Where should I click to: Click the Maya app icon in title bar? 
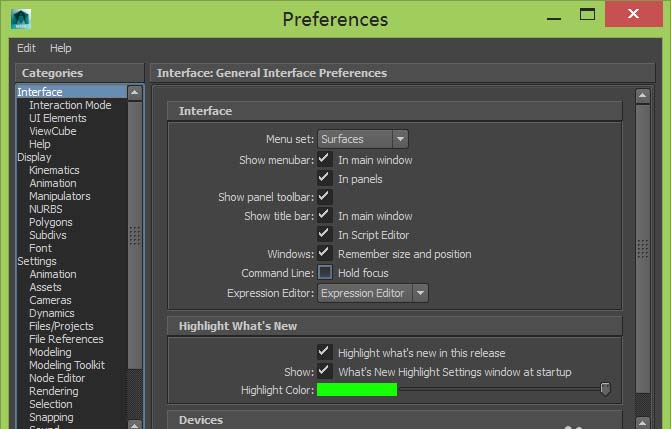(x=21, y=18)
